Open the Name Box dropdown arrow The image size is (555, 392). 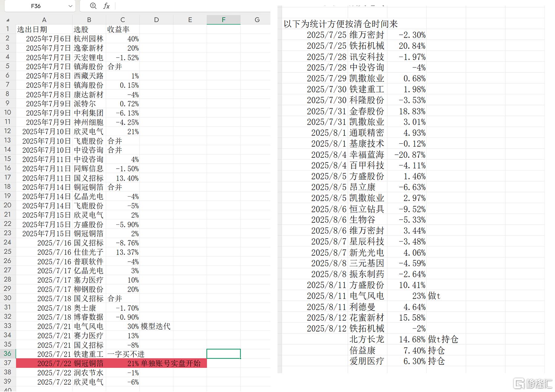70,6
